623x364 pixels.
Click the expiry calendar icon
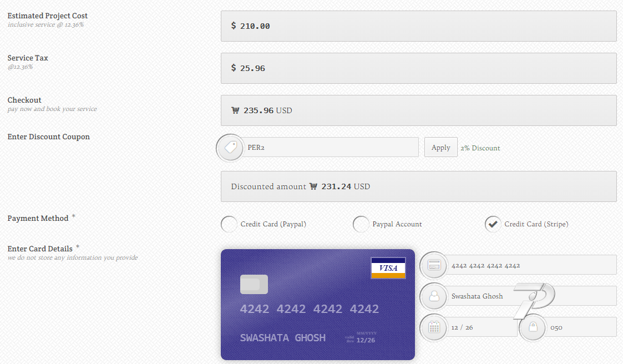(x=434, y=327)
